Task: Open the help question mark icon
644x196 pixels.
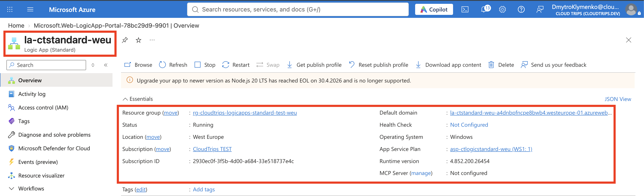Action: pyautogui.click(x=521, y=10)
